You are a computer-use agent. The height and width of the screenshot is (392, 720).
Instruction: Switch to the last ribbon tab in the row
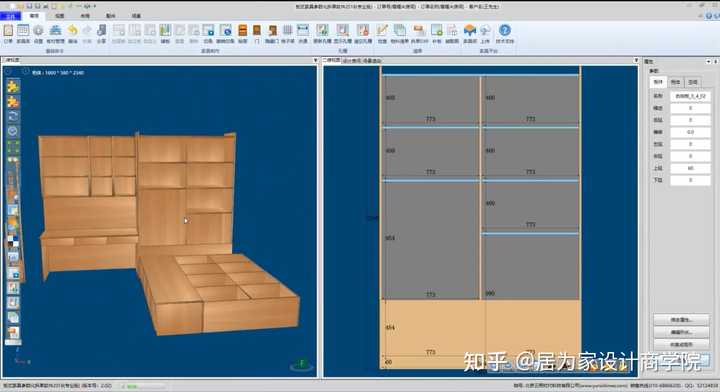(x=136, y=16)
